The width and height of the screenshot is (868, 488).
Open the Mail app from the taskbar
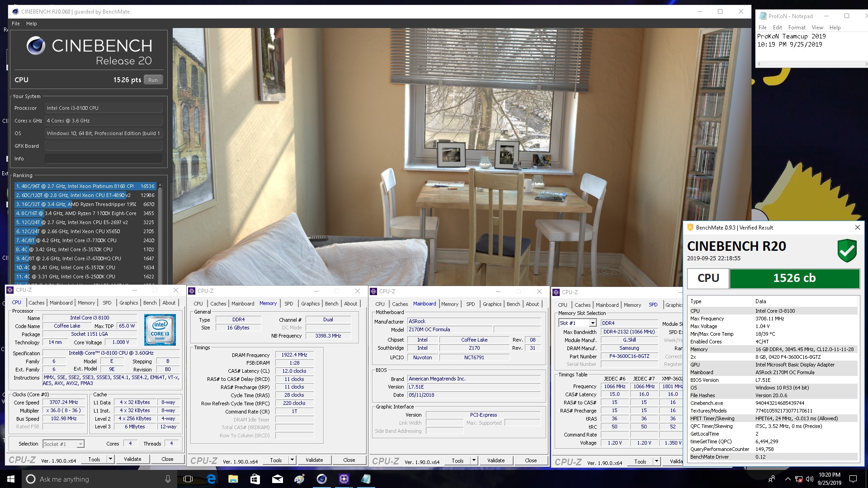(277, 479)
